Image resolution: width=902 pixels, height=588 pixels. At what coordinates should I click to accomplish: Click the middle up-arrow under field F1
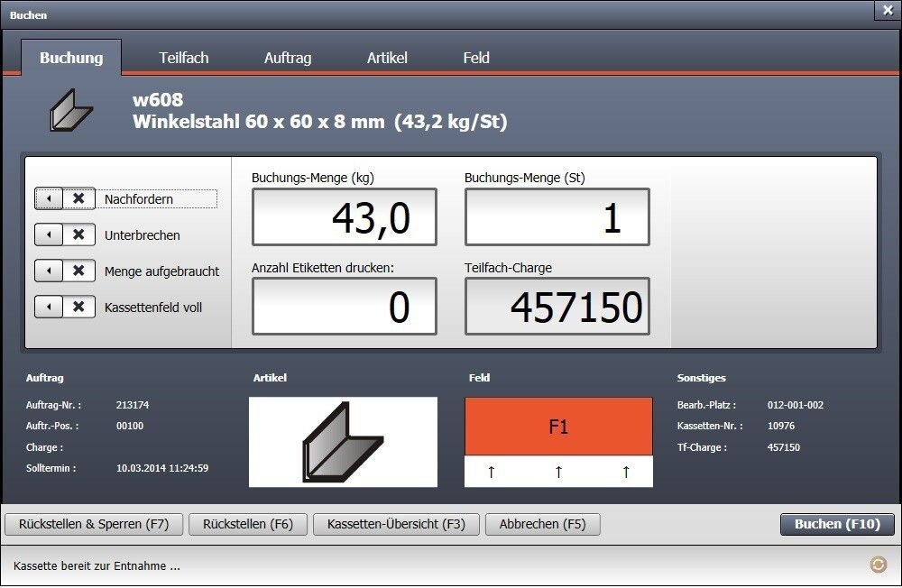click(558, 472)
